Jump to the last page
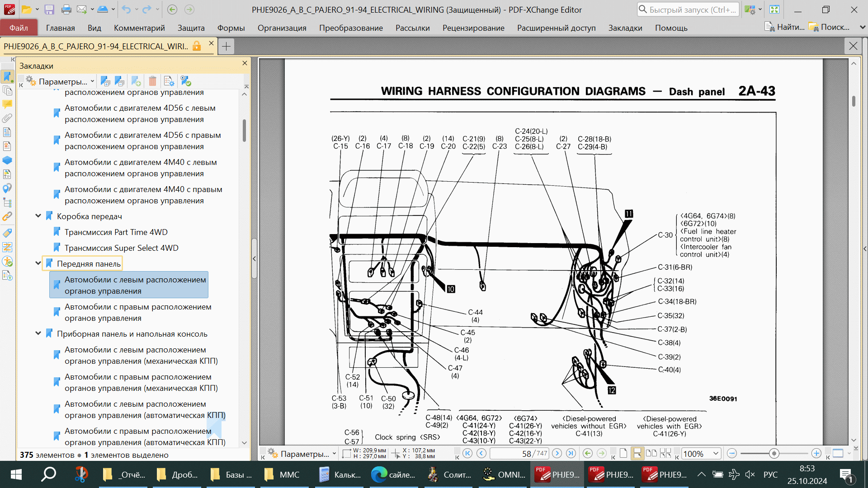Screen dimensions: 868x488 [x=571, y=453]
